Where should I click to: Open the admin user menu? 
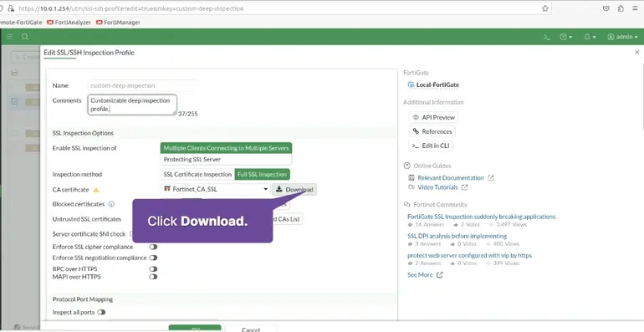point(622,37)
